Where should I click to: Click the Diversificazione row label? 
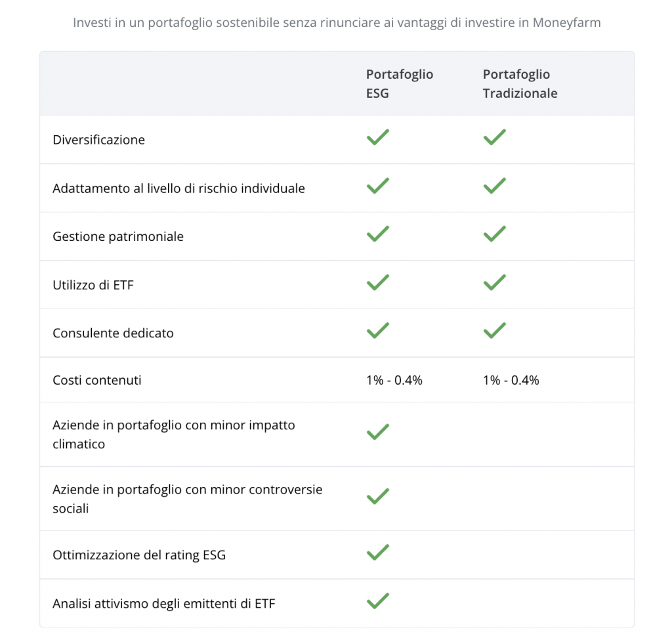[98, 140]
